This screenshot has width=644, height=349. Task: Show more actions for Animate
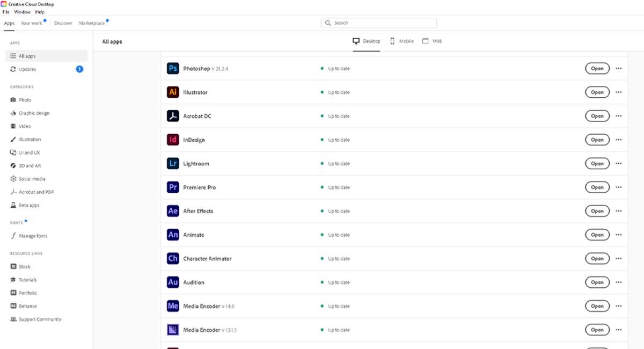tap(618, 235)
